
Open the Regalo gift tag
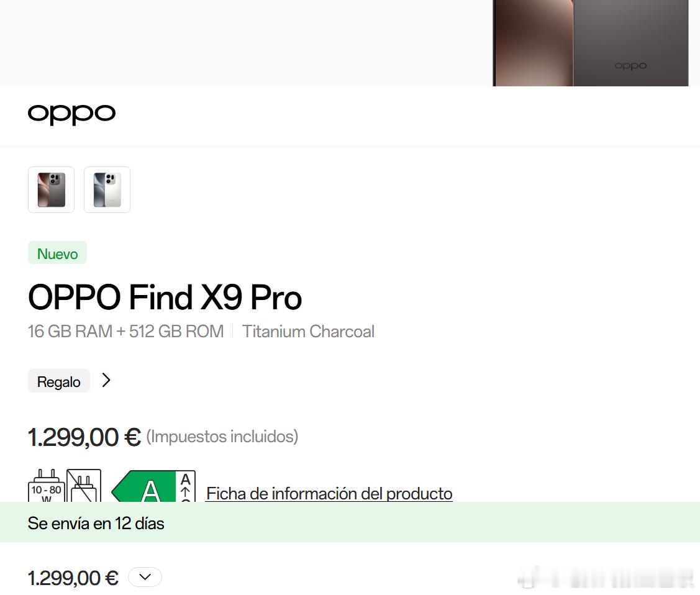[x=58, y=381]
